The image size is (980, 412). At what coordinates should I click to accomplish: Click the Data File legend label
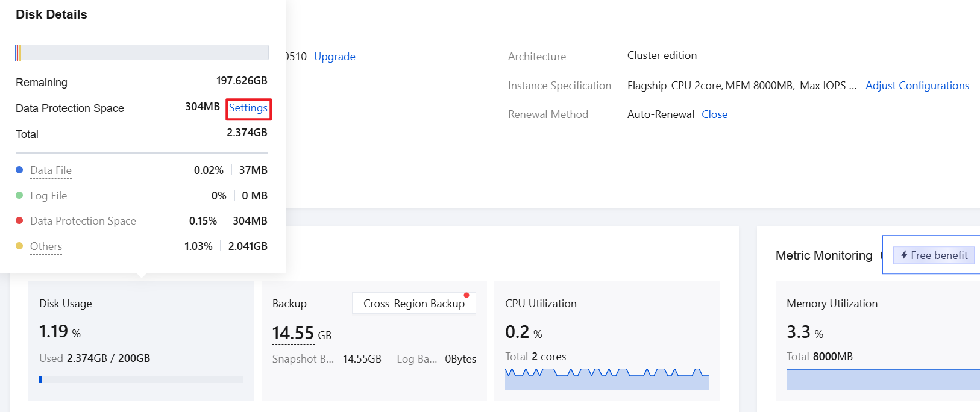(51, 170)
